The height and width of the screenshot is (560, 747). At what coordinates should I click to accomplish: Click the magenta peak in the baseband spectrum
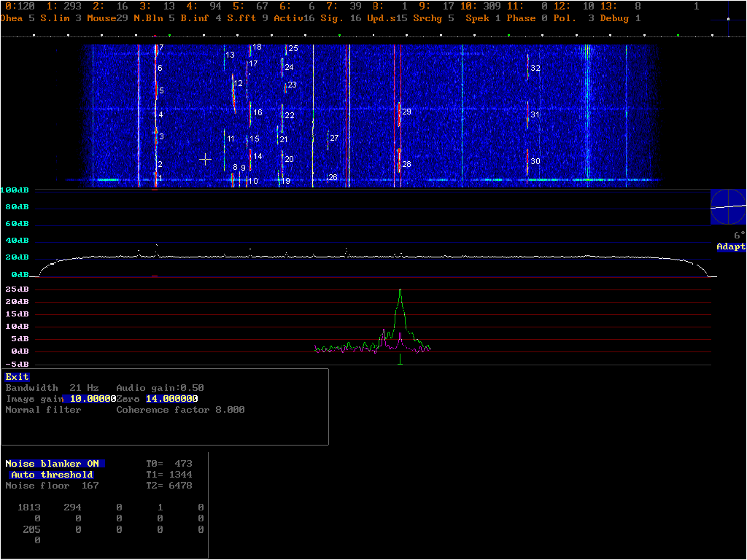384,330
